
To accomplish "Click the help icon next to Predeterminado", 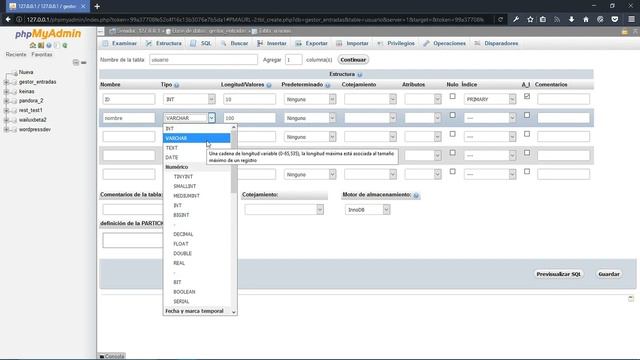I will point(327,85).
